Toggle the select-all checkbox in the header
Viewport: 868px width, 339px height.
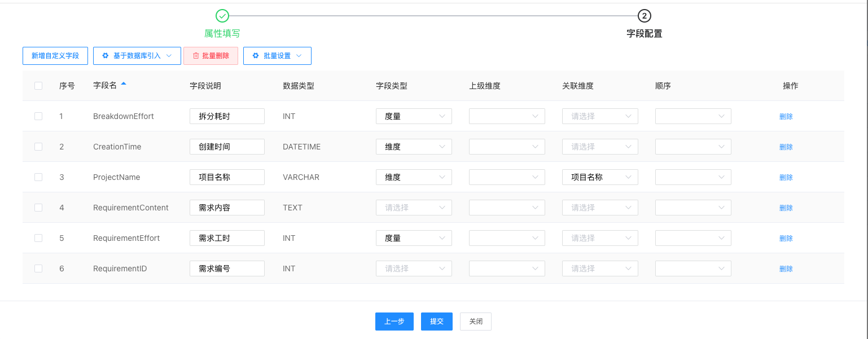38,86
